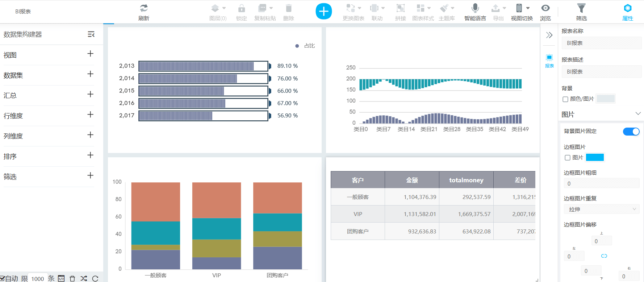Click the shuffle icon in the bottom bar

pos(84,278)
